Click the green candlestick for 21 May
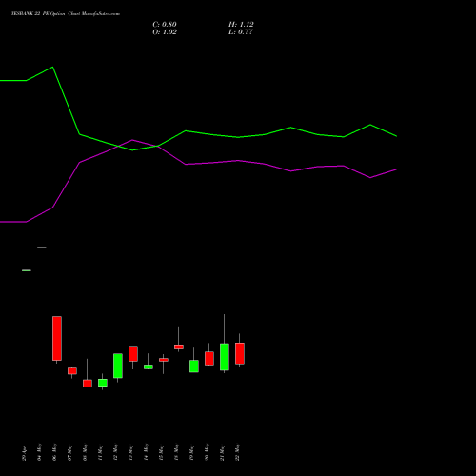Screen dimensions: 476x476 tap(225, 357)
